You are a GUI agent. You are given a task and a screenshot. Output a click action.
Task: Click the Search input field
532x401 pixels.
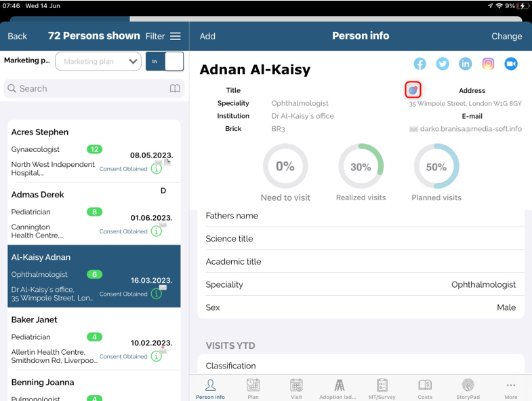[85, 89]
